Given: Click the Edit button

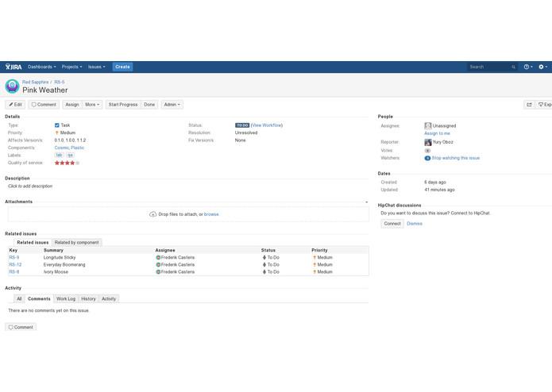Looking at the screenshot, I should (x=15, y=105).
